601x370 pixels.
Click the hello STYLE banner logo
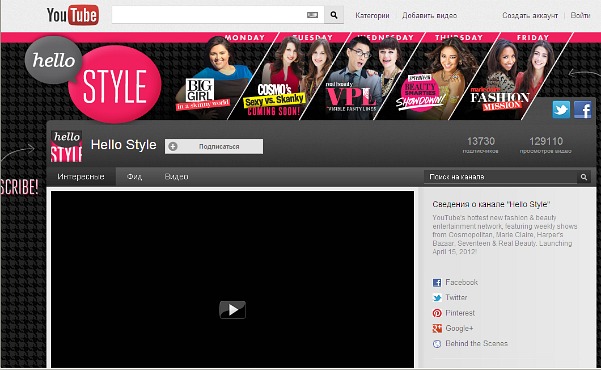click(93, 79)
